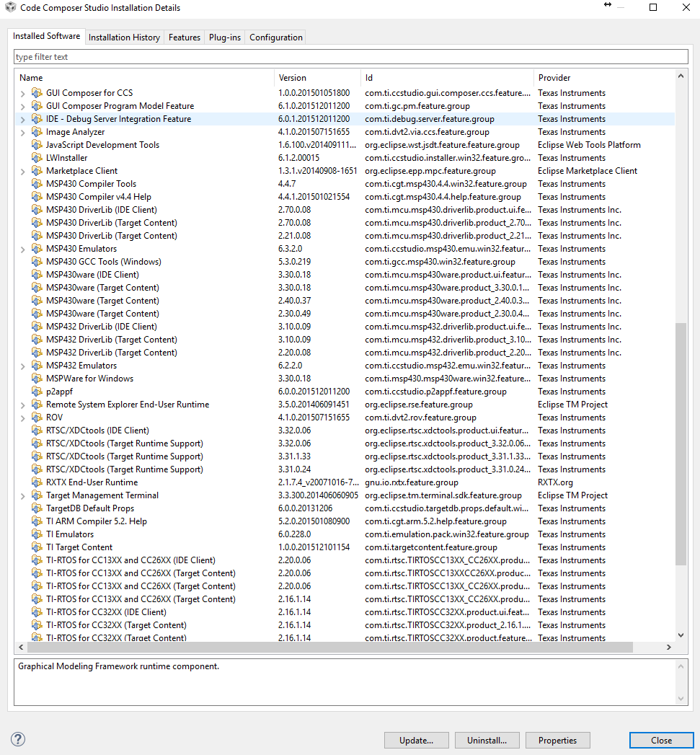Expand the MSP432 Emulators tree node
This screenshot has width=700, height=755.
(x=22, y=366)
